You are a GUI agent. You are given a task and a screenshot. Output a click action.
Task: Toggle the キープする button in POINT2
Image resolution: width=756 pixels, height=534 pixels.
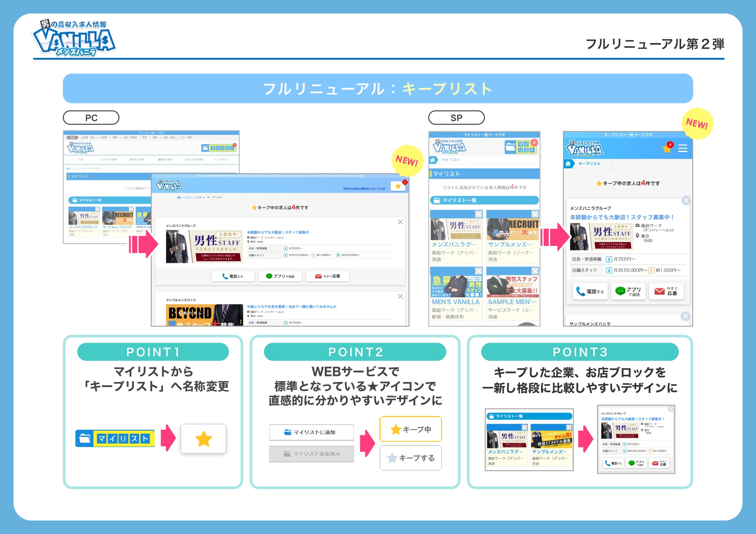tap(411, 458)
